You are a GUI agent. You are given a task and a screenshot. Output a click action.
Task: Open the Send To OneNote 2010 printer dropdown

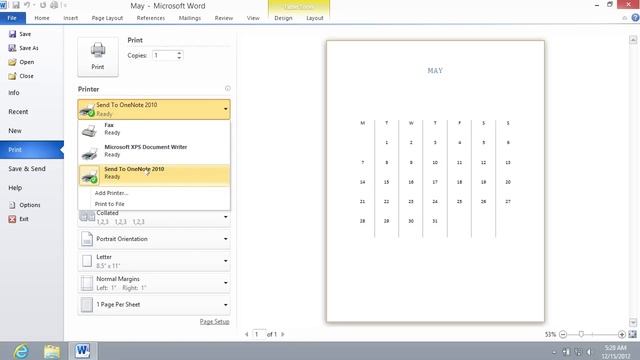[154, 109]
